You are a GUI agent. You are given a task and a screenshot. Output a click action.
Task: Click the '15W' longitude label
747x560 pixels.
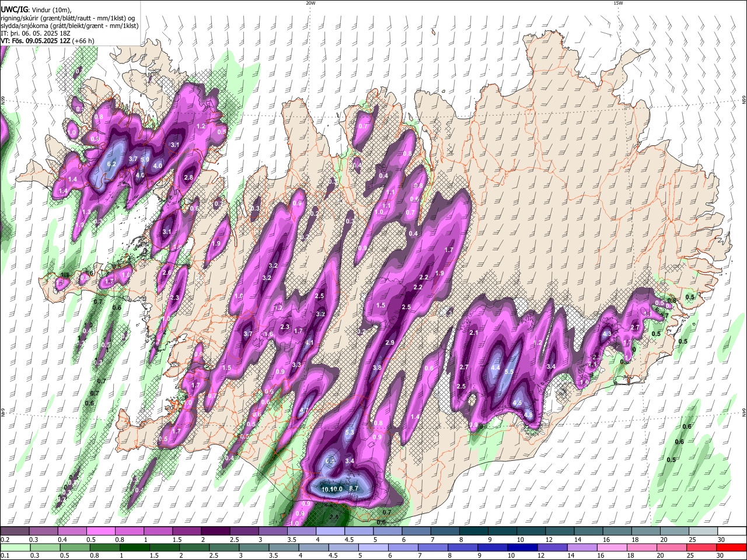point(618,3)
